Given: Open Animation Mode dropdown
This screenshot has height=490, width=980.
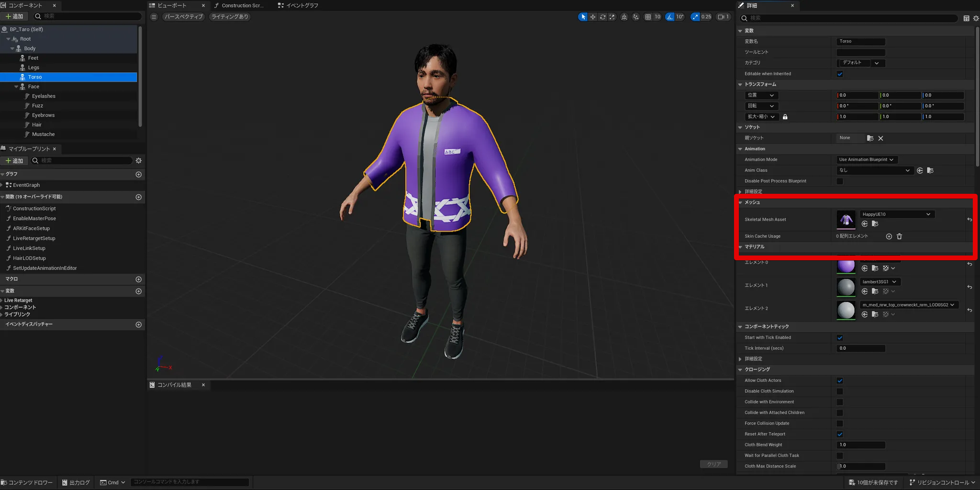Looking at the screenshot, I should [866, 160].
